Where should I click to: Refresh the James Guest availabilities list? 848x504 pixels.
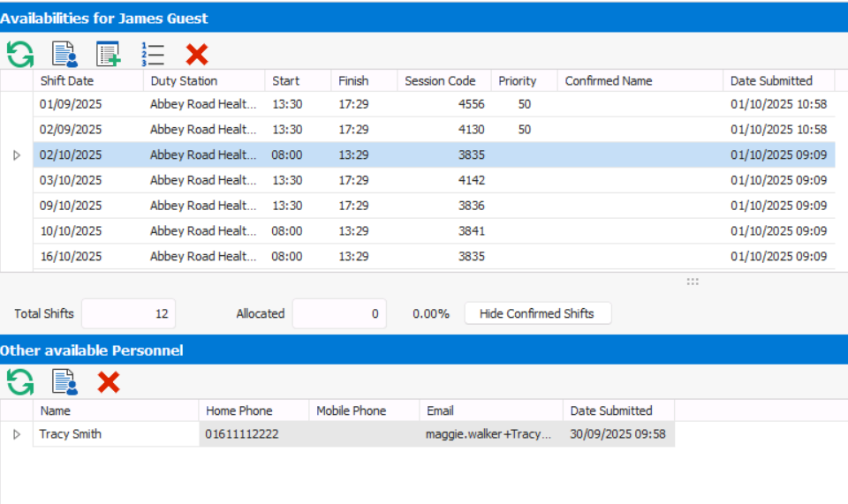point(19,54)
